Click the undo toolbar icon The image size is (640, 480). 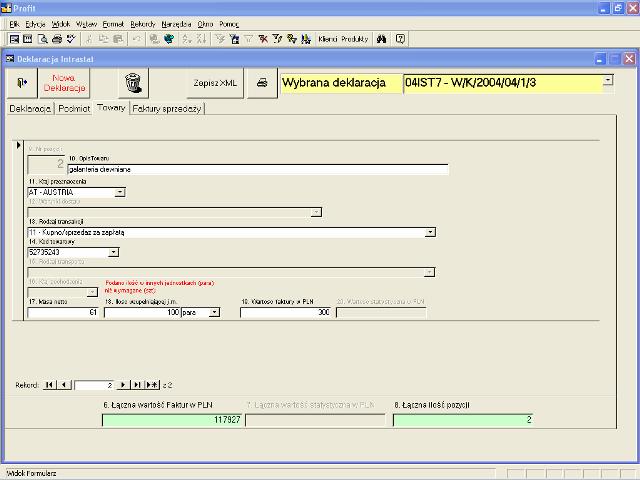136,39
